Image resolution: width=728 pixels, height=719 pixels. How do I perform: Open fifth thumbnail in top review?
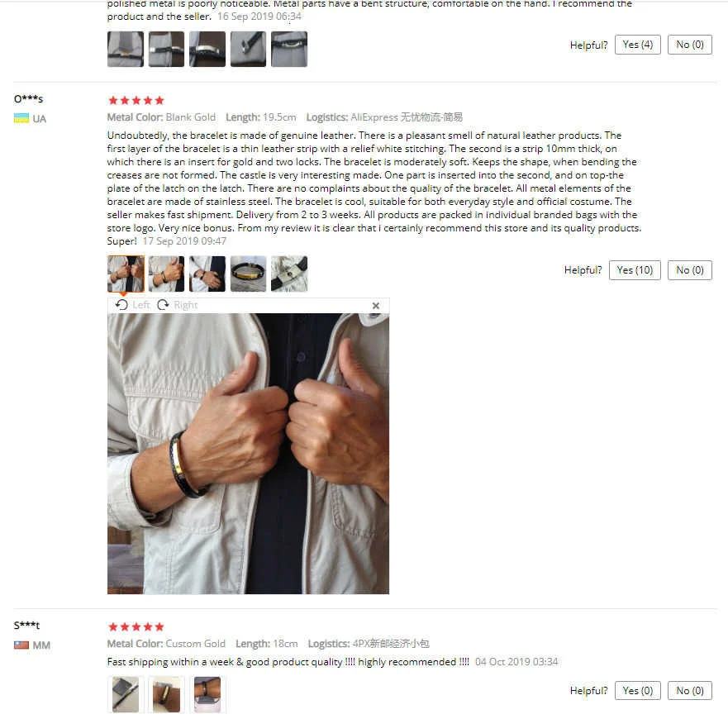(288, 50)
